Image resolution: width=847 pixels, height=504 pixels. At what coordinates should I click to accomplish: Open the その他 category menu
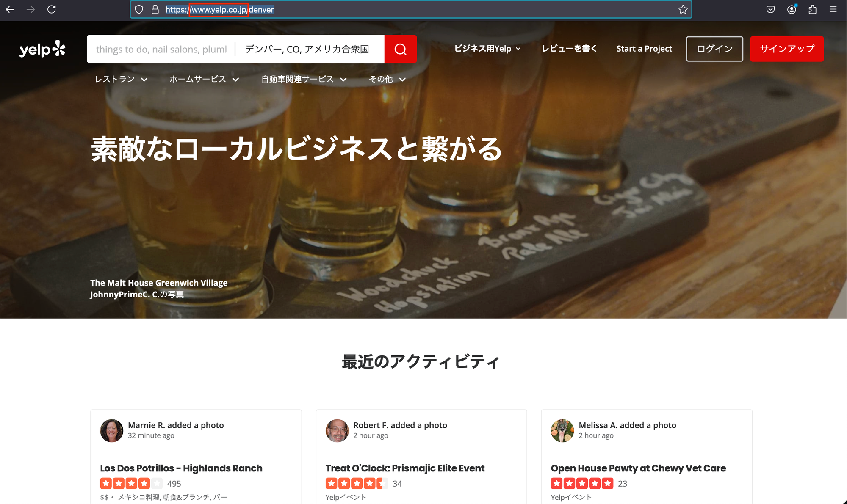[x=387, y=79]
